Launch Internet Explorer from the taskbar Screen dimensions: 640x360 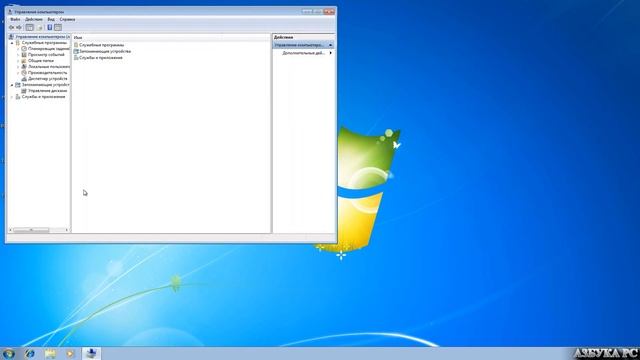tap(30, 353)
